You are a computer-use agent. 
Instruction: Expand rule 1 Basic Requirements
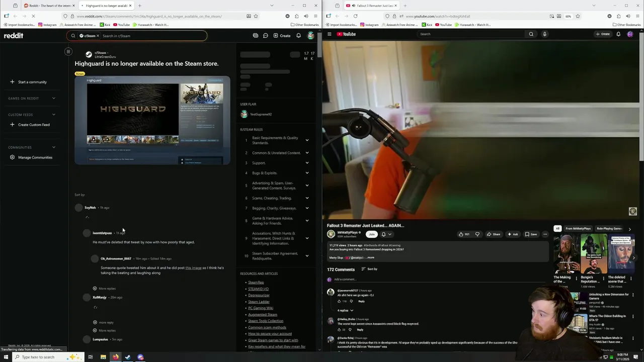tap(307, 140)
